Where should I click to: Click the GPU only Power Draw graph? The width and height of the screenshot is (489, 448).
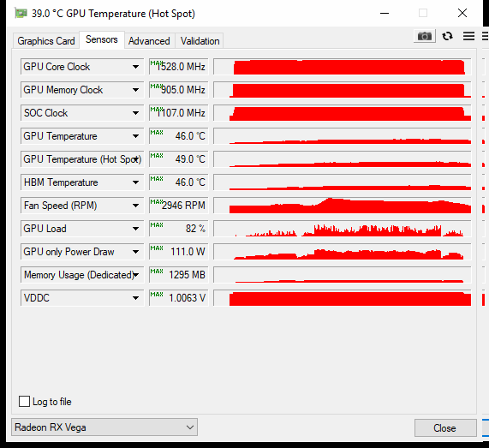[x=343, y=252]
